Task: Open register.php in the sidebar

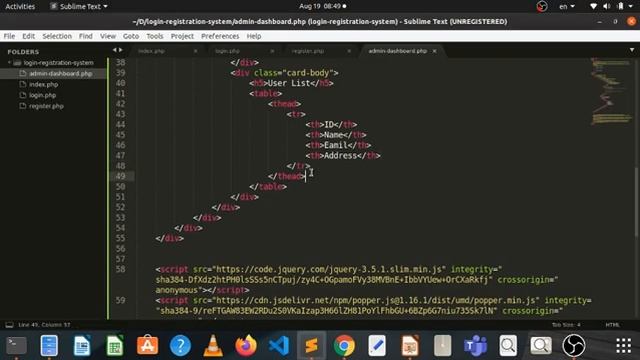Action: click(46, 106)
